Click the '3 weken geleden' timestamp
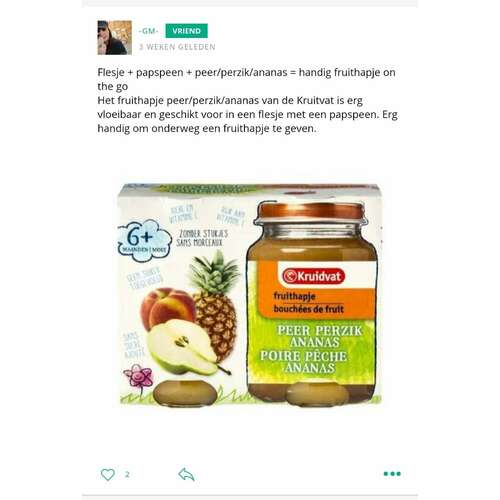500x500 pixels. (177, 47)
